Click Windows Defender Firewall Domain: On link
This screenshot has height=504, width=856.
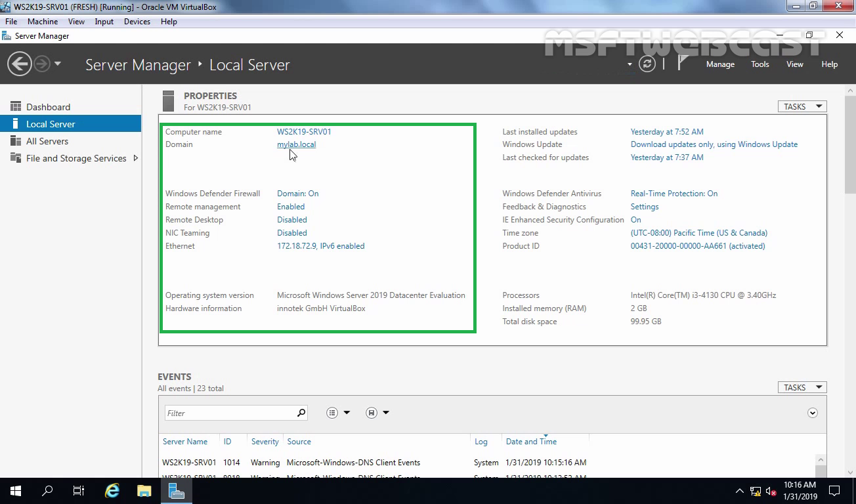(x=298, y=194)
